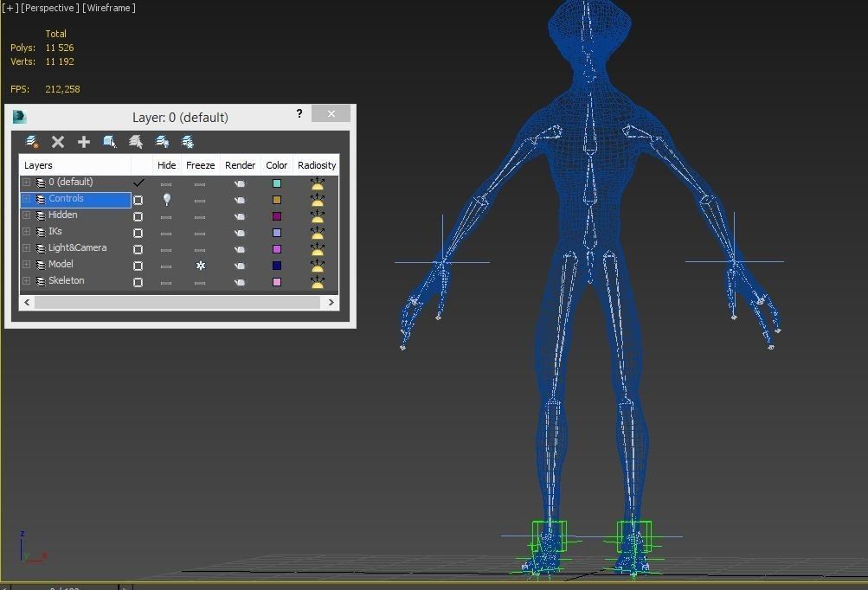Change the Light&Camera layer color swatch

276,248
